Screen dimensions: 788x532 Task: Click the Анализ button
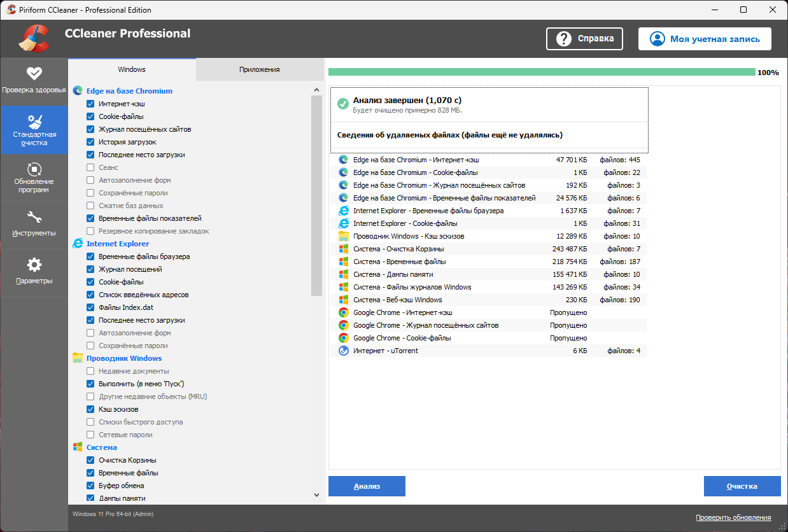click(367, 486)
